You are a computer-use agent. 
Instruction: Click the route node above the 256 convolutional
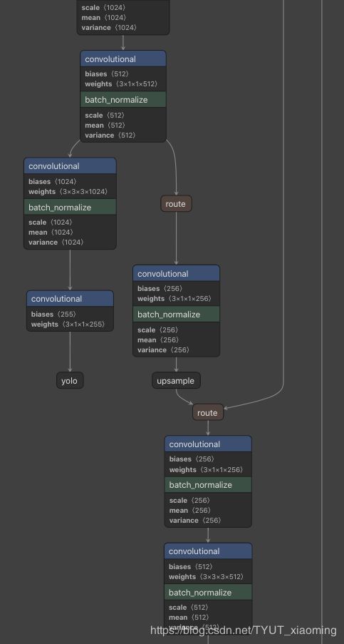(x=176, y=204)
